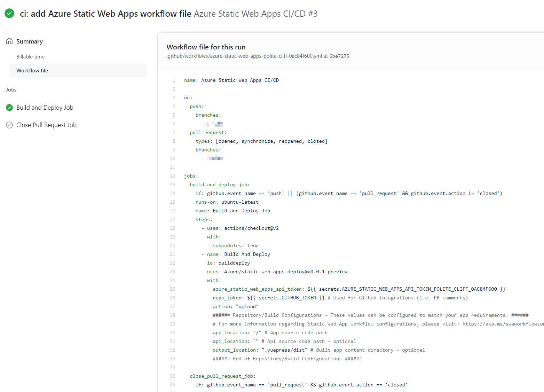This screenshot has height=392, width=544.
Task: Open Close Pull Request Job
Action: click(46, 125)
